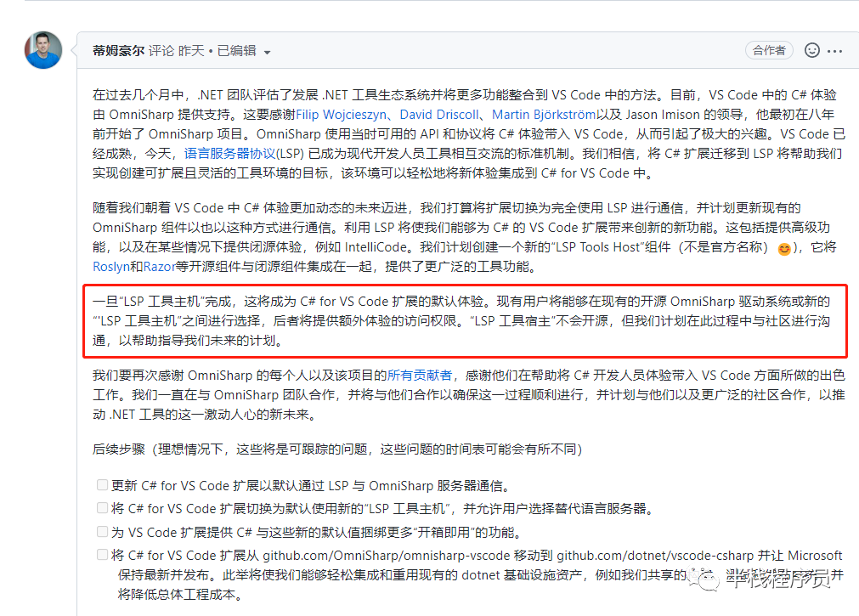859x616 pixels.
Task: Click the text github.com/OmniSharp/omnisharp-vscode
Action: [x=387, y=556]
